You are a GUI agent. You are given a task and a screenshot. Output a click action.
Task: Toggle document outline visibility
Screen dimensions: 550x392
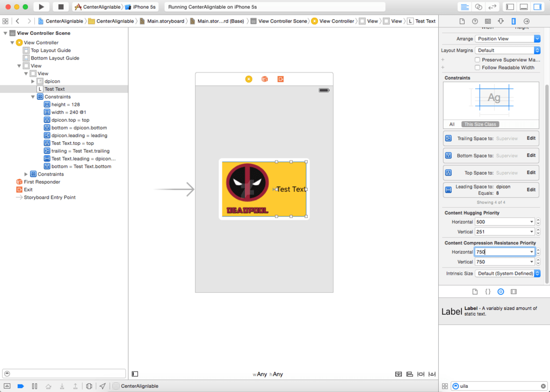(x=135, y=374)
